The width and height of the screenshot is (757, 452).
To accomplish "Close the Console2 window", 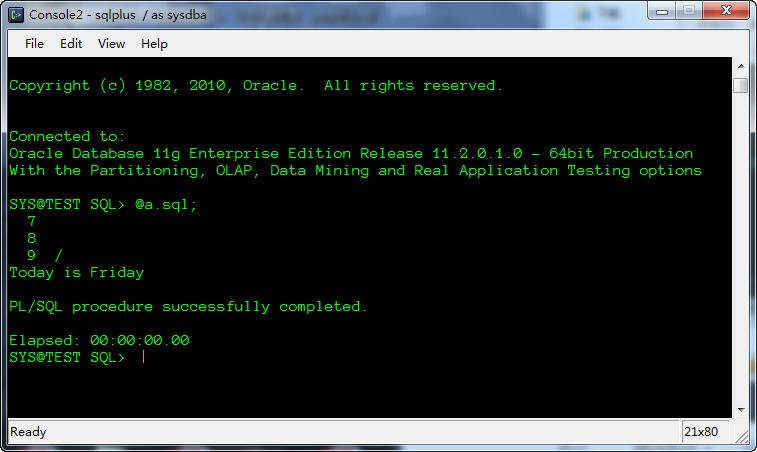I will [726, 11].
